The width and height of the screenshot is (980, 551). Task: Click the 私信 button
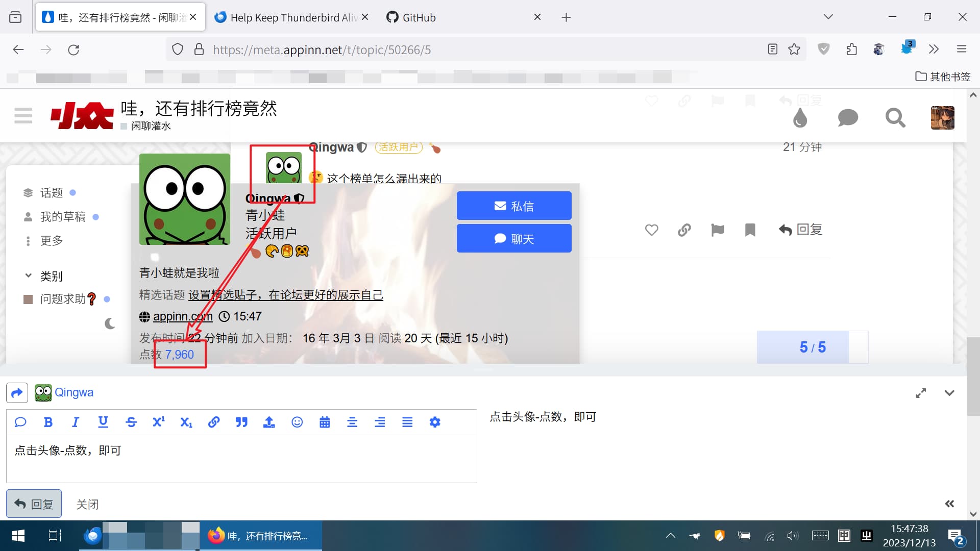pos(514,206)
